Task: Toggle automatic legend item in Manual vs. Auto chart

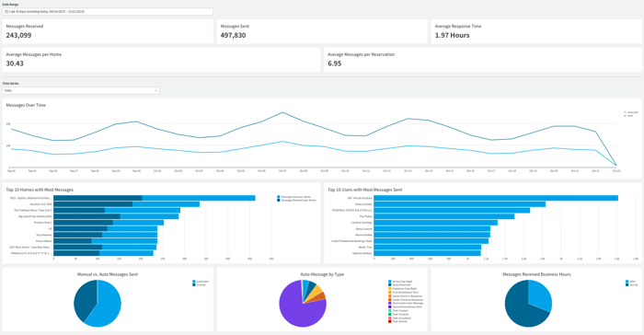Action: (201, 282)
